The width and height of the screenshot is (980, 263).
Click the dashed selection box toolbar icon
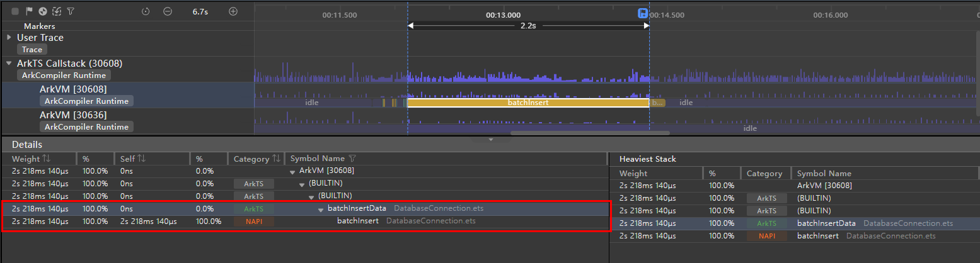tap(57, 11)
